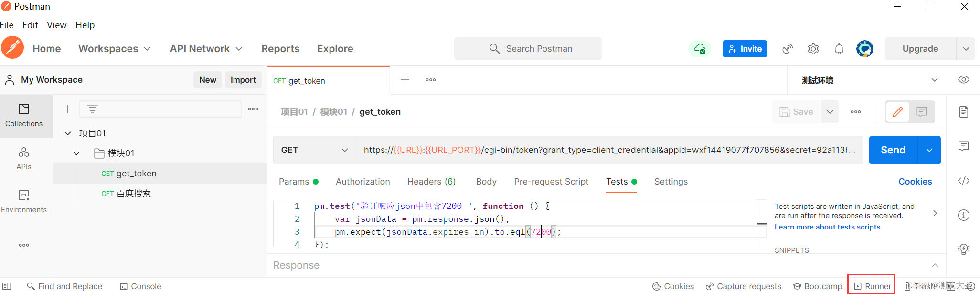Toggle the sidebar with bottom-left icon
Image resolution: width=980 pixels, height=294 pixels.
(x=7, y=286)
